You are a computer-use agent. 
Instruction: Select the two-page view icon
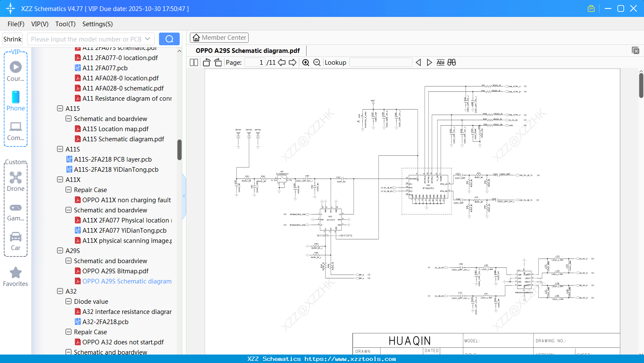(194, 62)
